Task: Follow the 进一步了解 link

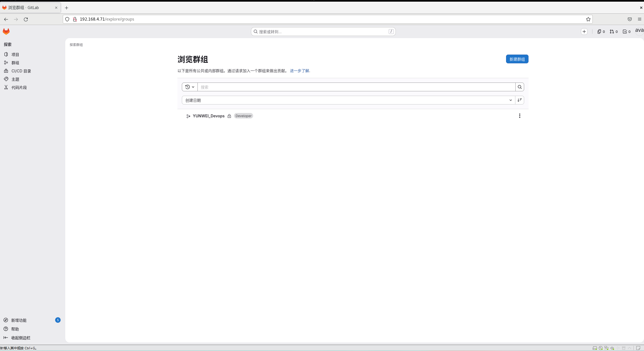Action: [299, 71]
